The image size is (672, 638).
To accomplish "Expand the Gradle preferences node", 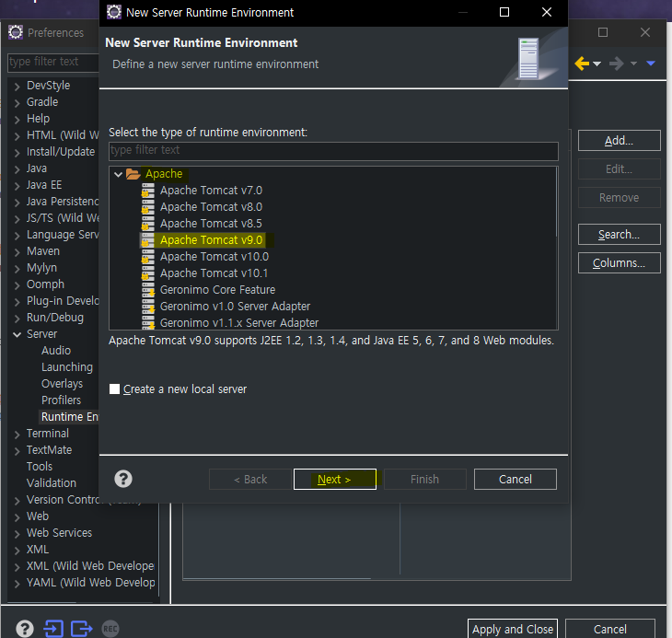I will point(17,103).
